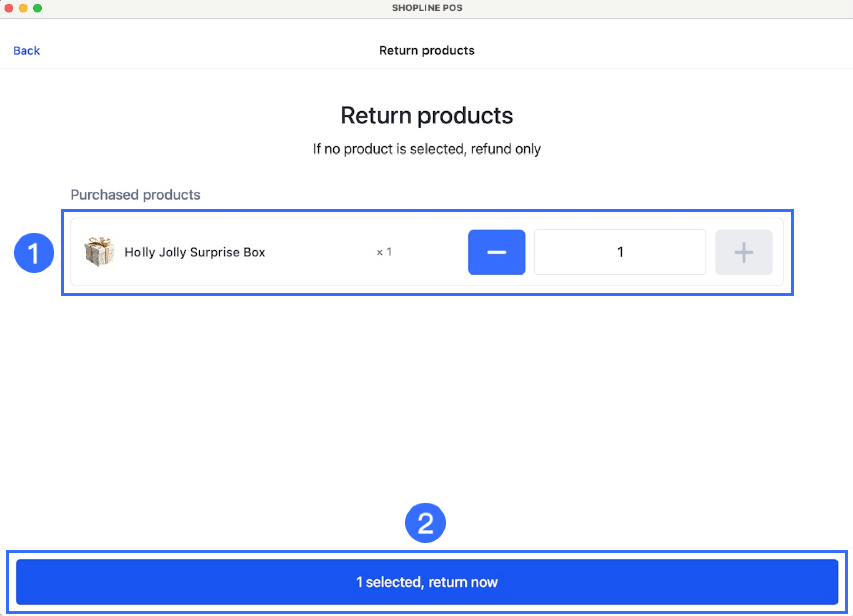Select the Holly Jolly Surprise Box name

[x=195, y=252]
